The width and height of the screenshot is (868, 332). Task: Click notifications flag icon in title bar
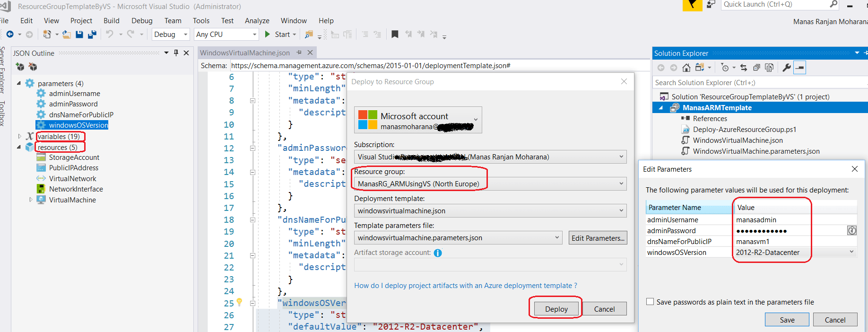click(693, 5)
